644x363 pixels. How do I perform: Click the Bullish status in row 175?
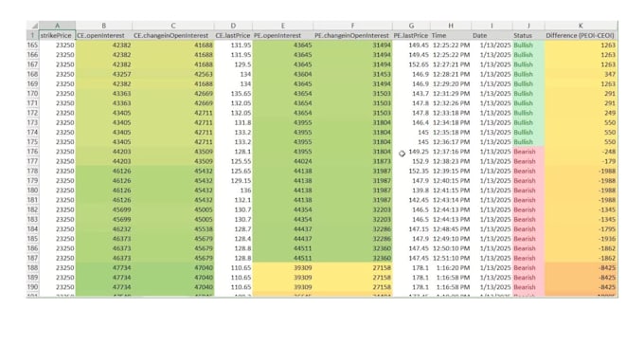click(x=528, y=142)
